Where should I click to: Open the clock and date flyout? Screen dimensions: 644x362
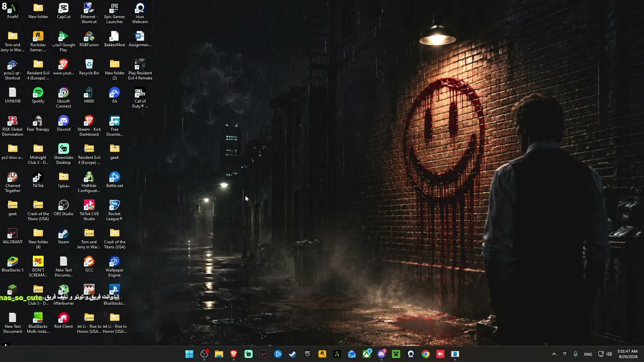[x=627, y=354]
